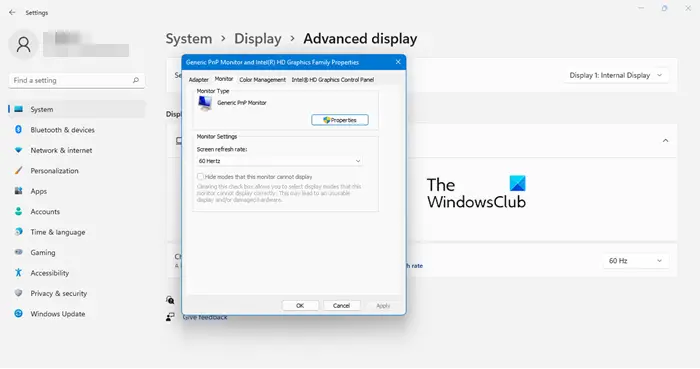This screenshot has height=369, width=700.
Task: Click the Windows Update refresh icon
Action: (18, 314)
